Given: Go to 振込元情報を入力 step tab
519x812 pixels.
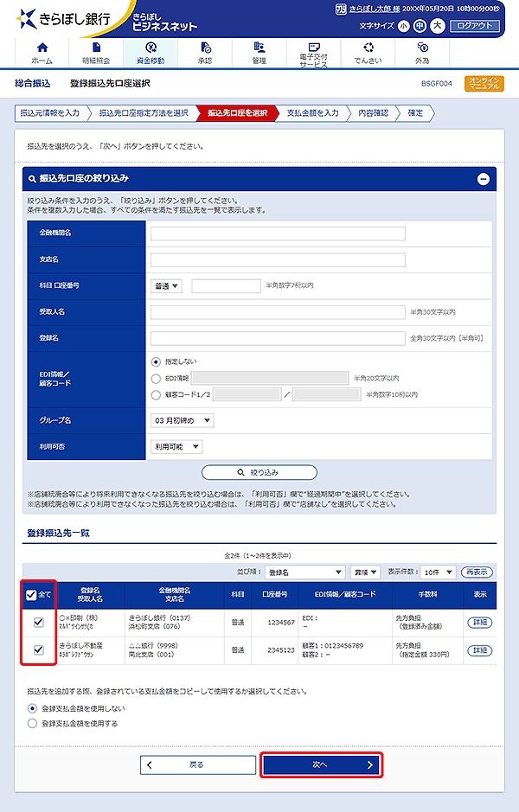Looking at the screenshot, I should 50,113.
